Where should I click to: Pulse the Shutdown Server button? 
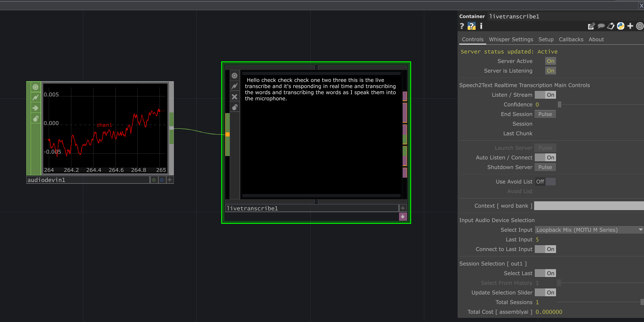point(545,167)
